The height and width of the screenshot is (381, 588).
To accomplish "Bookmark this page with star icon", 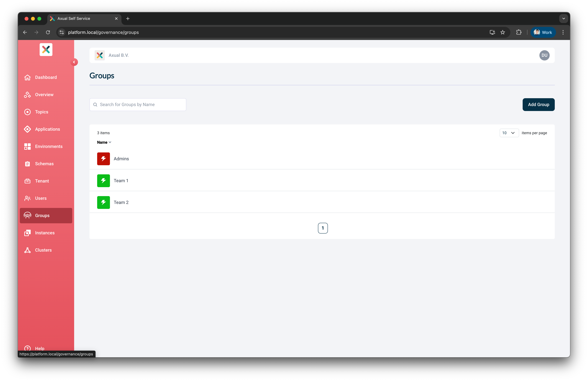I will point(503,32).
